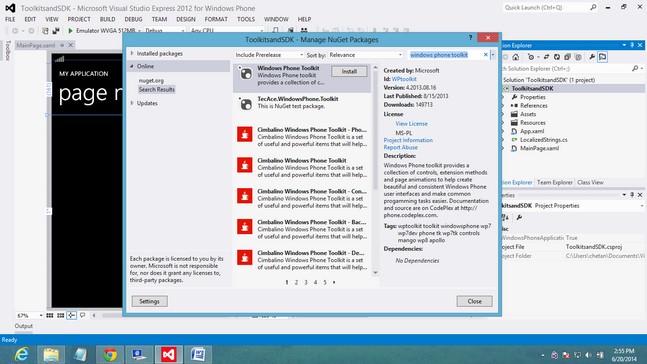Click the volume icon in system tray
The image size is (647, 364).
[588, 355]
